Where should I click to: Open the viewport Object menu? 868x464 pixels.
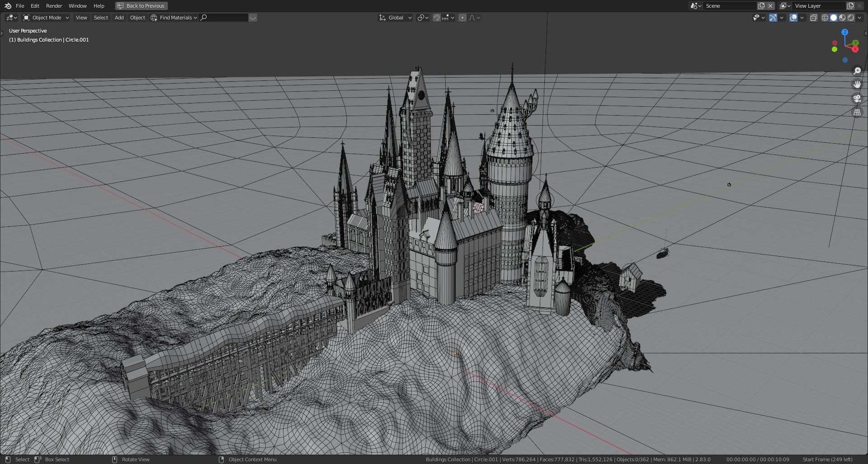pyautogui.click(x=137, y=18)
